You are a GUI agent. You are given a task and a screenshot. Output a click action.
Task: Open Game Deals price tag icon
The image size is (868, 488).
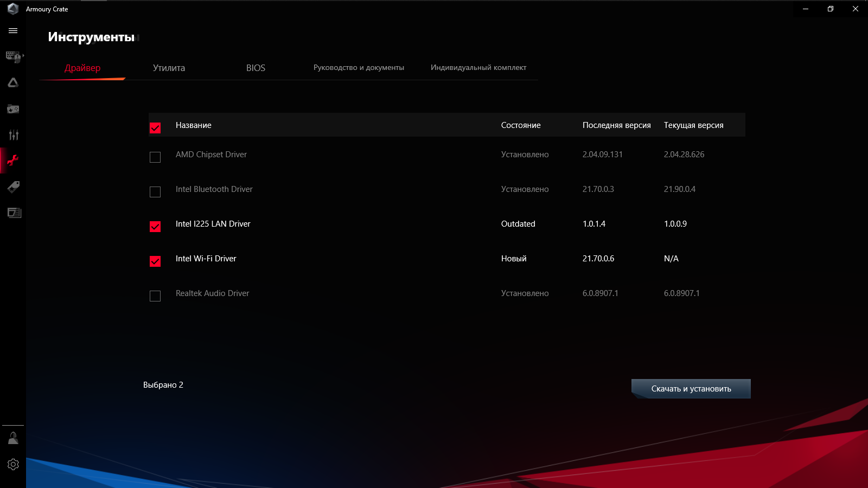[x=13, y=187]
